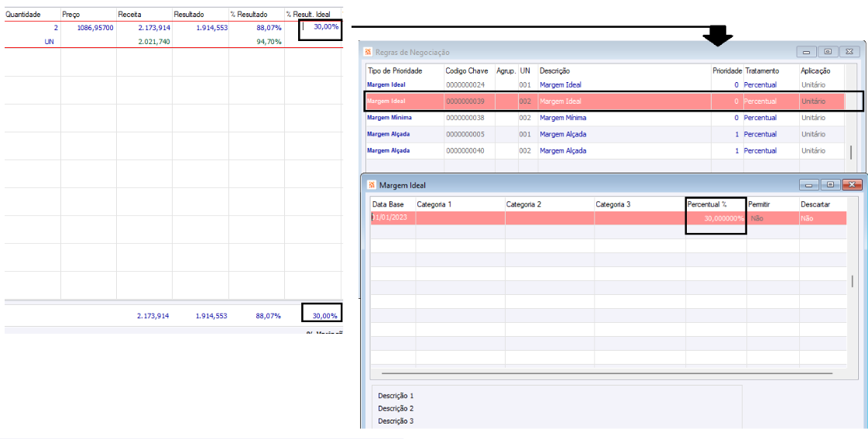Click the Tratamento column header
The height and width of the screenshot is (439, 868).
click(762, 71)
